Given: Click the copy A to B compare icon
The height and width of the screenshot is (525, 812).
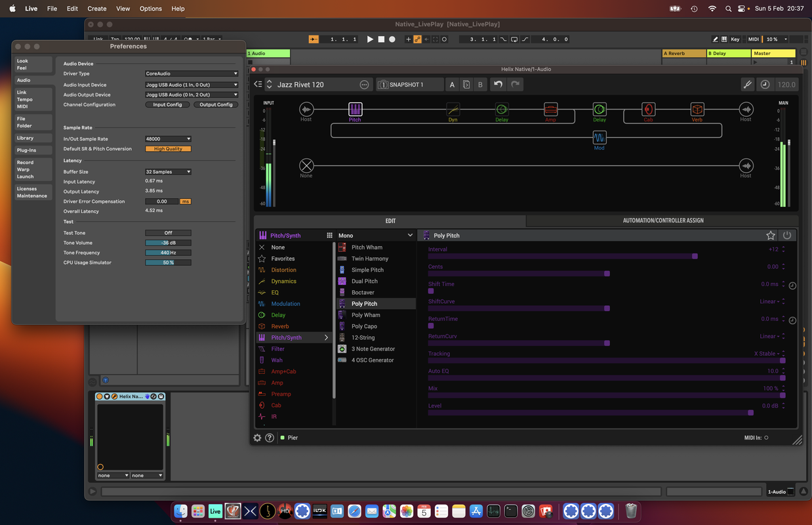Looking at the screenshot, I should coord(466,85).
